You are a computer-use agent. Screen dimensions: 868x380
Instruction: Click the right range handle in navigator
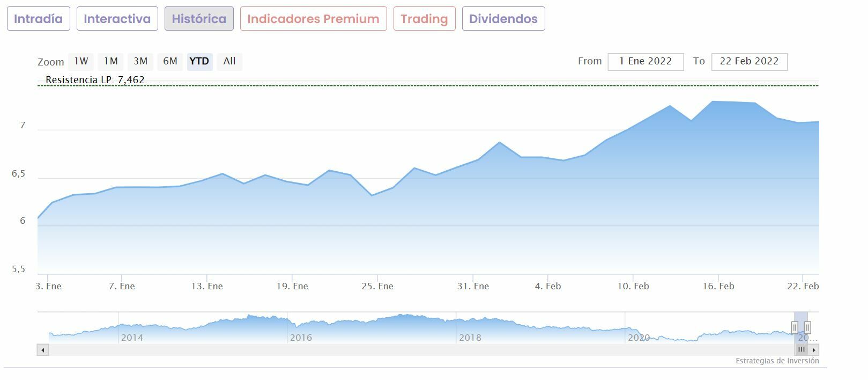click(x=807, y=327)
